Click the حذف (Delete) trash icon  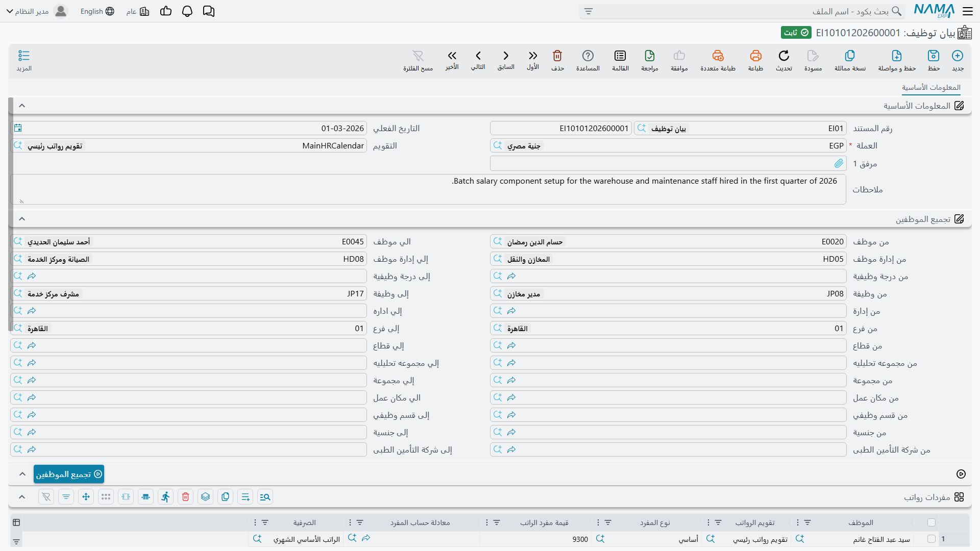(557, 56)
